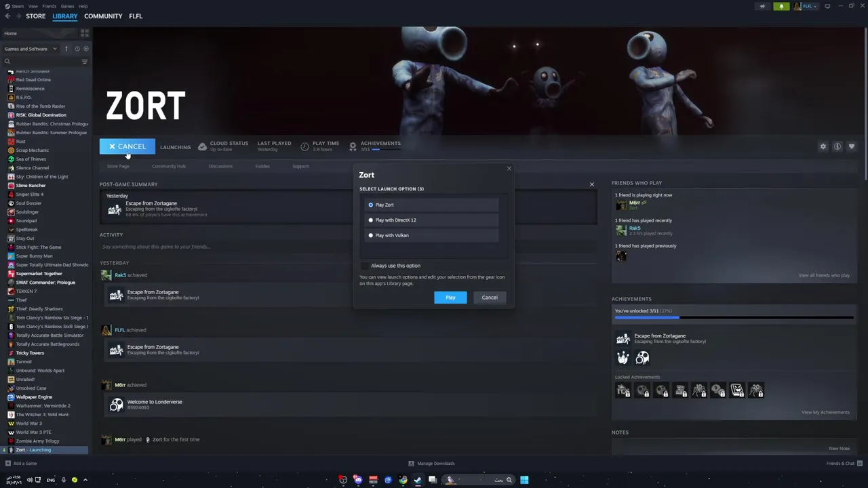Select the Play Zort radio option
Screen dimensions: 868x488
371,205
